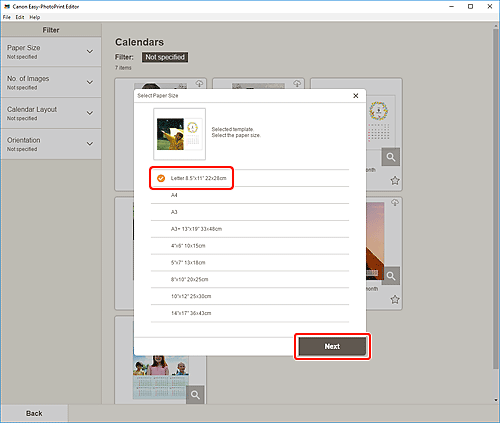500x423 pixels.
Task: Pick the 5"x7" 13x18cm paper size
Action: tap(250, 262)
